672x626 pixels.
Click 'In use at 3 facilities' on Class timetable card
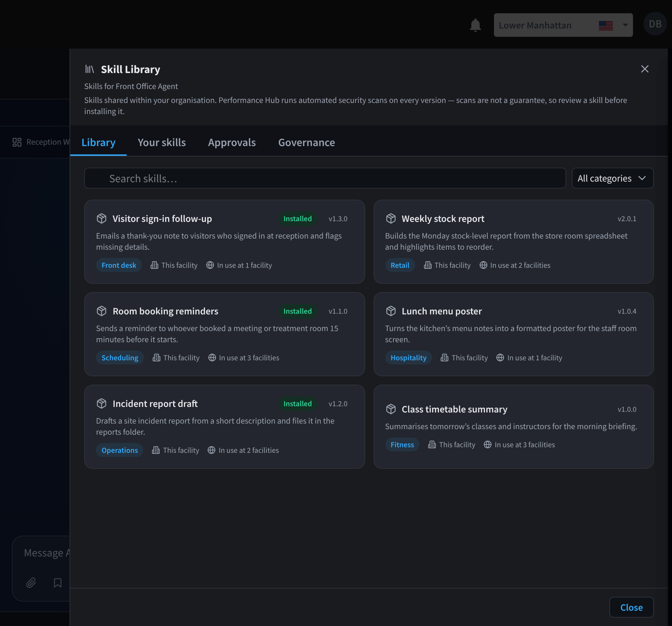click(x=525, y=444)
